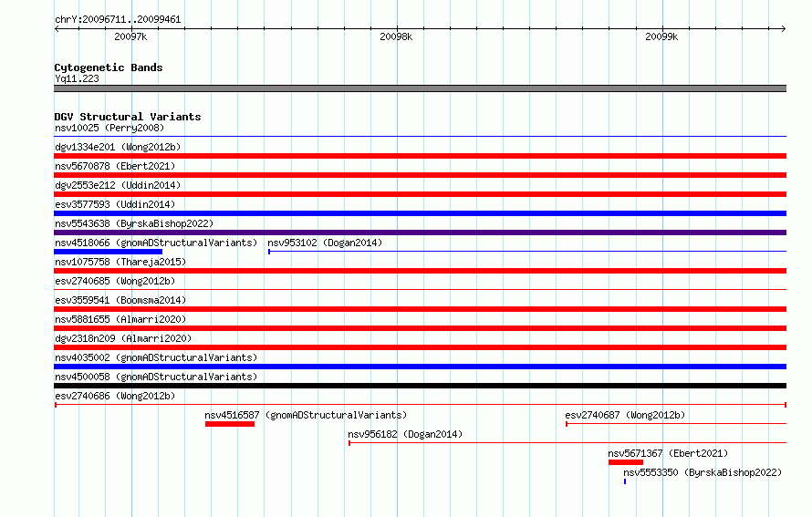Click the Yq11.223 band label
Screen dimensions: 812x517
tap(77, 78)
